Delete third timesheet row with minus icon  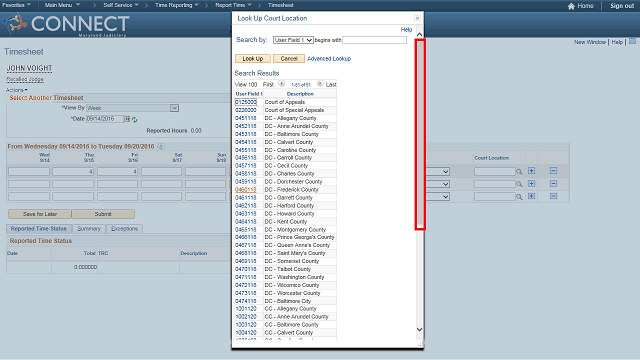coord(553,196)
